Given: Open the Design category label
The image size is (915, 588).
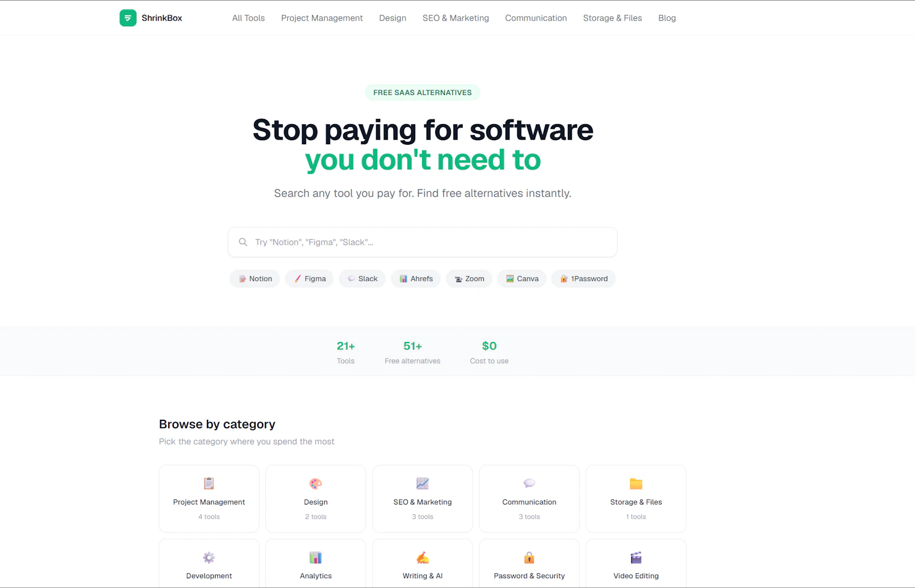Looking at the screenshot, I should pyautogui.click(x=316, y=502).
